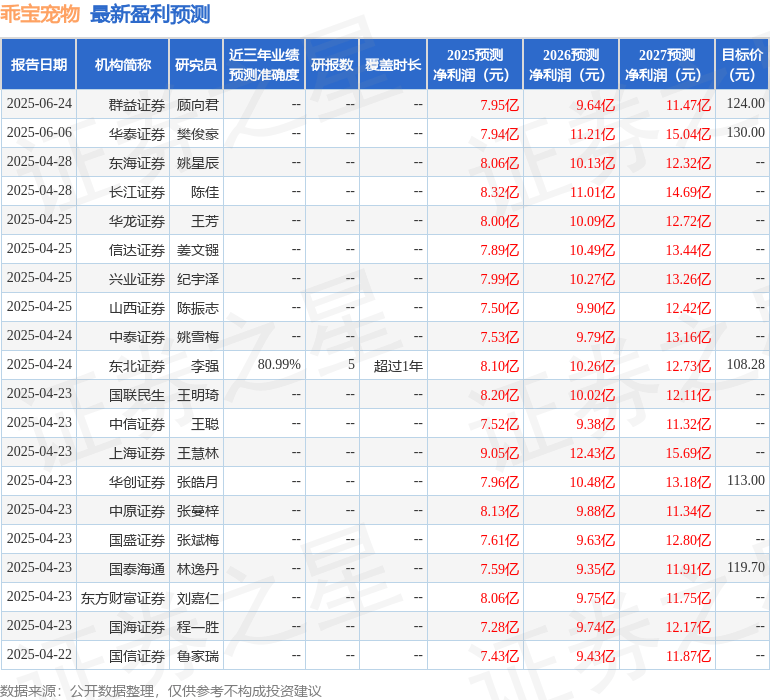Click the 覆盖时长 column header

coord(393,64)
